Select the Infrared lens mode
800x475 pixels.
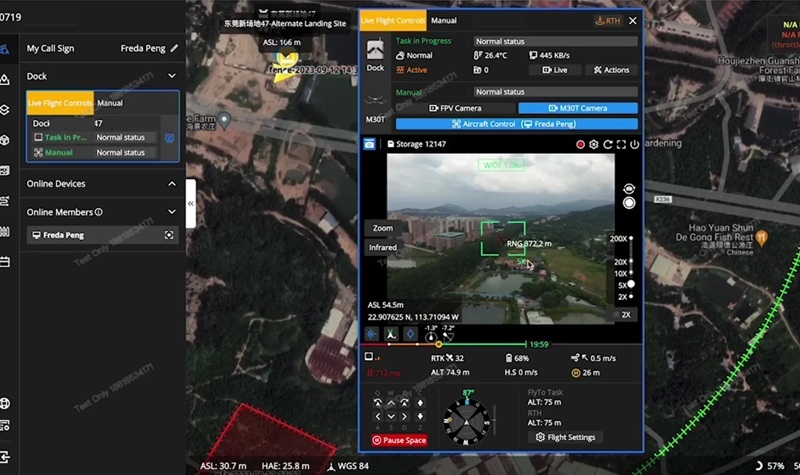383,247
